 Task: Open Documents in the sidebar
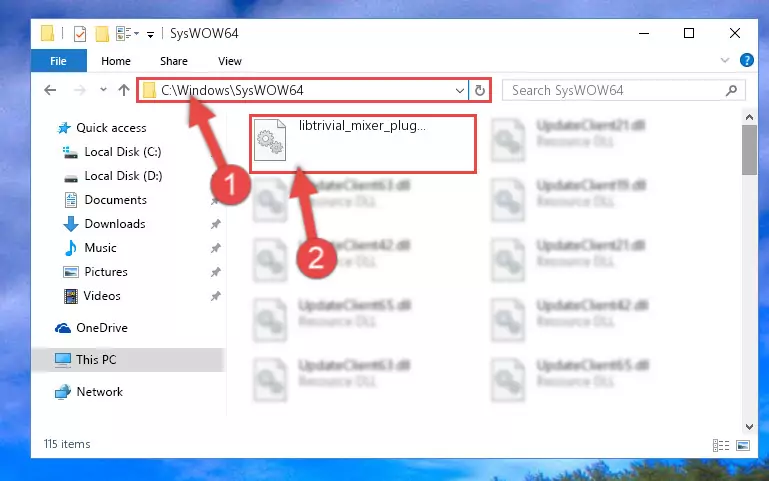pyautogui.click(x=115, y=200)
